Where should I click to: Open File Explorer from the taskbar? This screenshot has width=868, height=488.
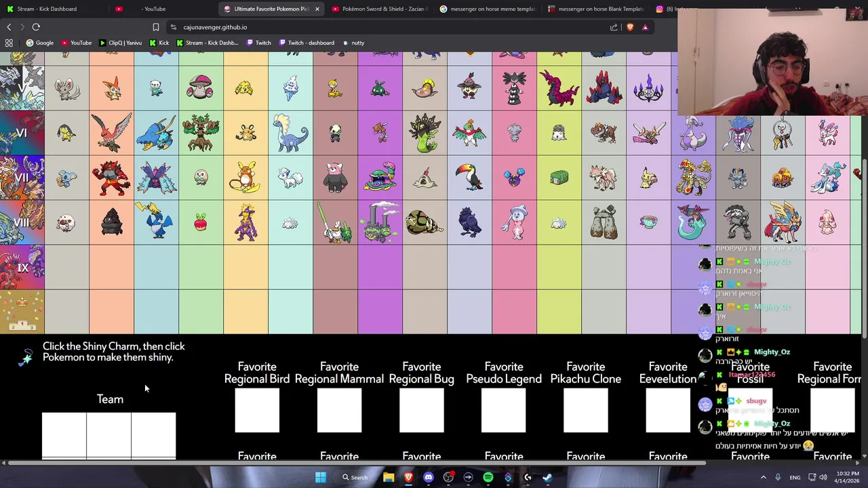[x=389, y=477]
